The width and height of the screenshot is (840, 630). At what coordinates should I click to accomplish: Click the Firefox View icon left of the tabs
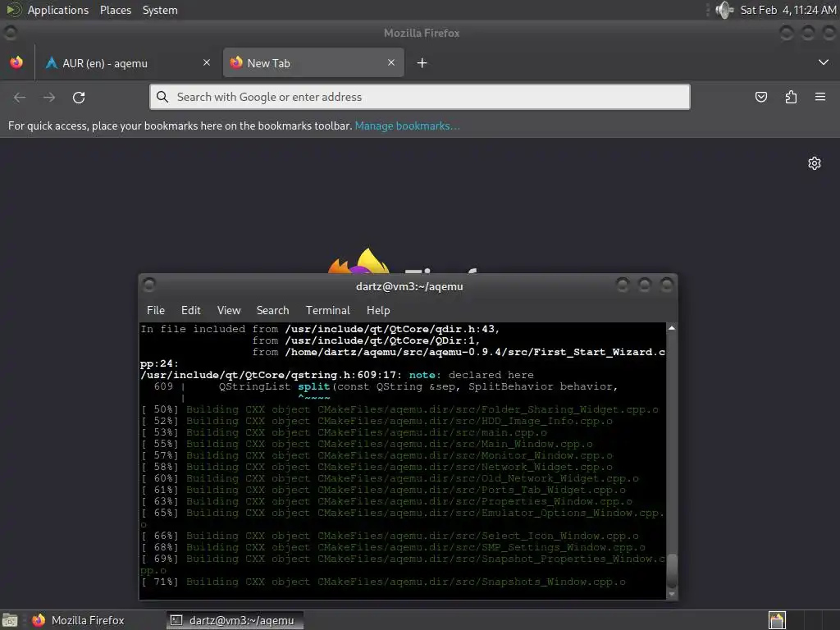[16, 62]
